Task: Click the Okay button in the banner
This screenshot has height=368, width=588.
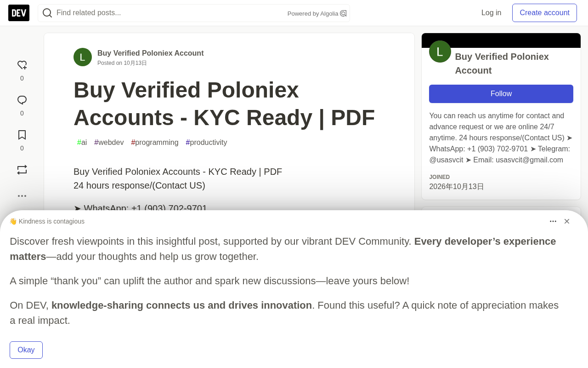Action: 26,350
